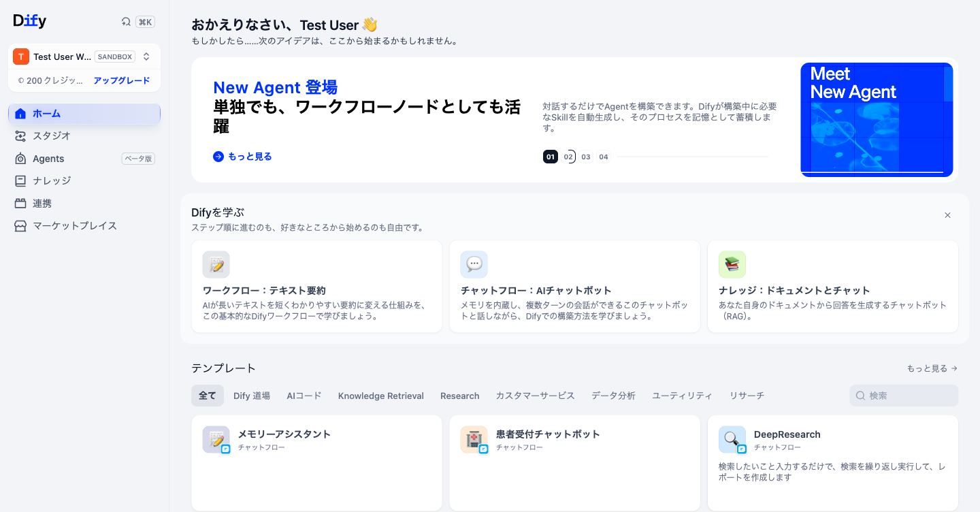Image resolution: width=980 pixels, height=512 pixels.
Task: Select the データ分析 template tab
Action: 614,396
